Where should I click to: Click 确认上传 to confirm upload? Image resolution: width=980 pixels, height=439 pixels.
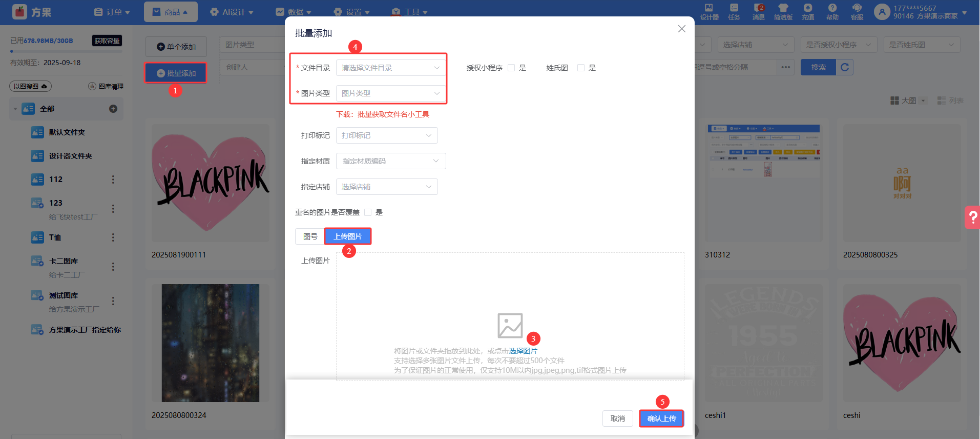click(x=661, y=418)
